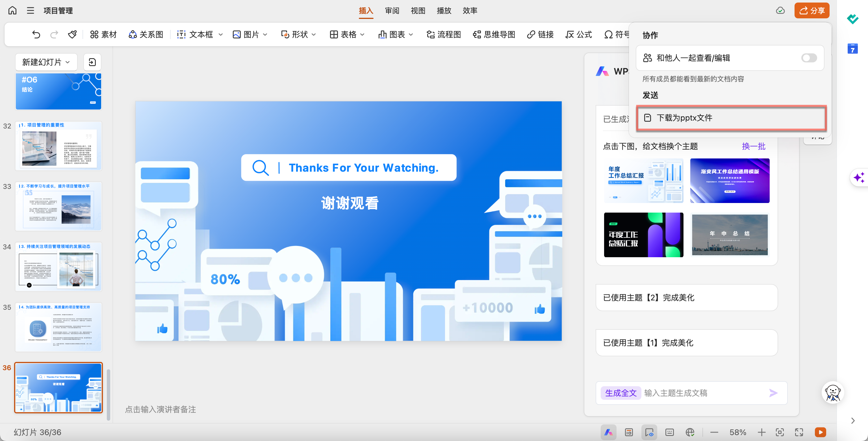This screenshot has width=868, height=441.
Task: Select the #06 结论 slide thumbnail
Action: pyautogui.click(x=58, y=91)
